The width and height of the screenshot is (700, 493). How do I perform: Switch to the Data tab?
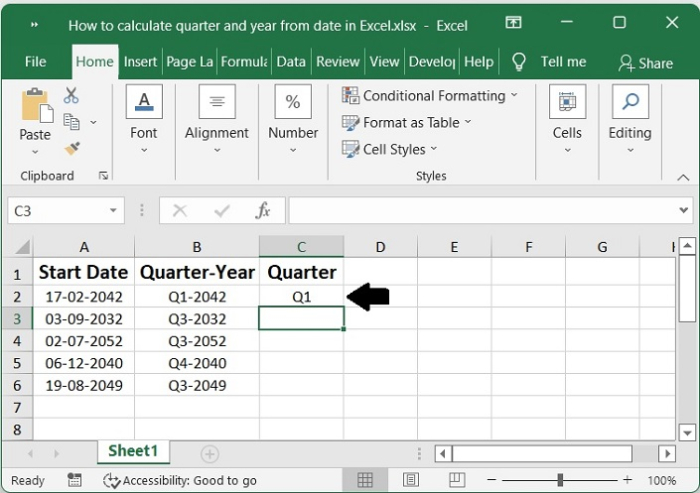291,62
